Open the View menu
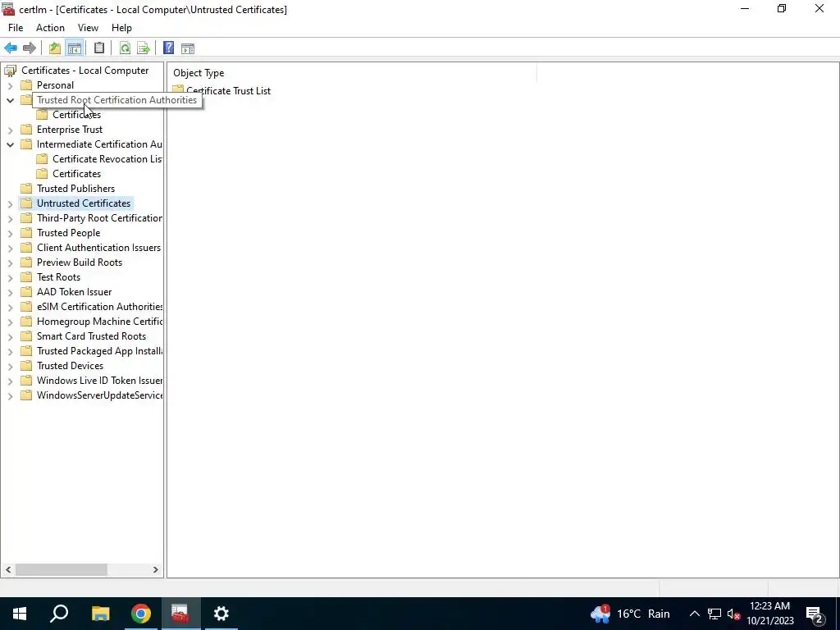 pyautogui.click(x=88, y=28)
